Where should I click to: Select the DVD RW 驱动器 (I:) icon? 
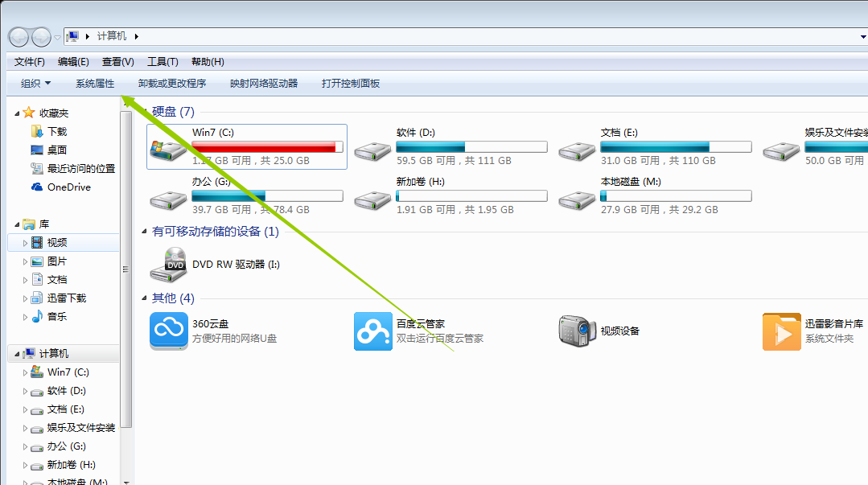point(168,265)
